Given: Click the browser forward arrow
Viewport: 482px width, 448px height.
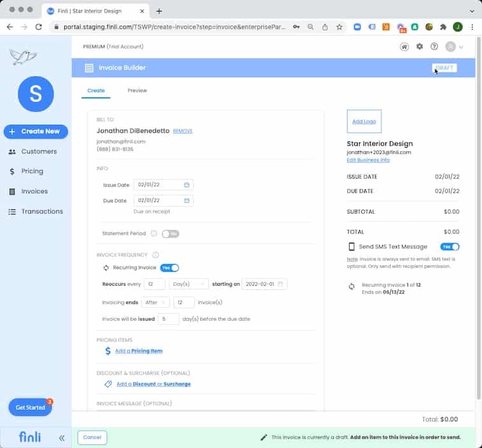Looking at the screenshot, I should 24,27.
